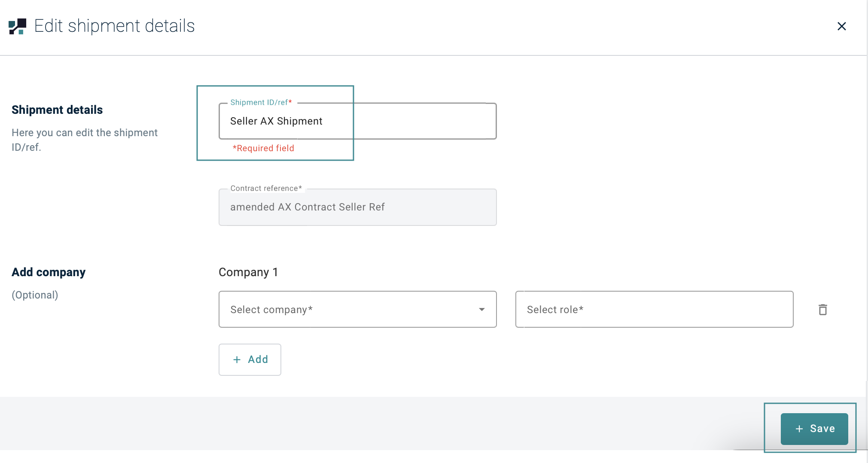This screenshot has height=463, width=868.
Task: Click the Shipment ID/ref floating label
Action: [x=261, y=103]
